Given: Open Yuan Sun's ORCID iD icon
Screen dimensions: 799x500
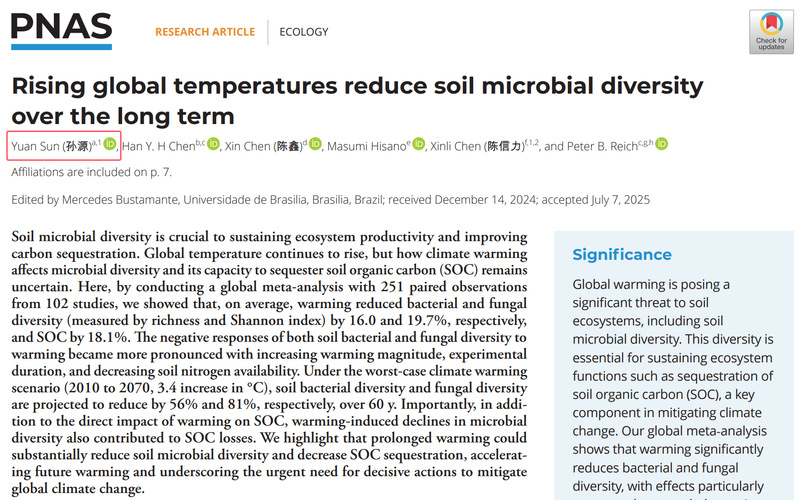Looking at the screenshot, I should tap(110, 146).
